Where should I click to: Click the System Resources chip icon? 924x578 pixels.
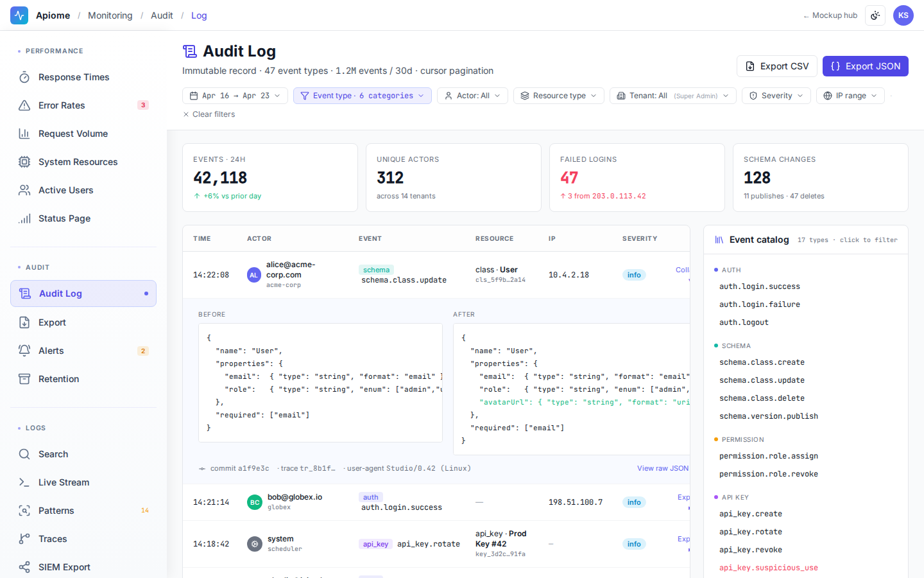[24, 162]
